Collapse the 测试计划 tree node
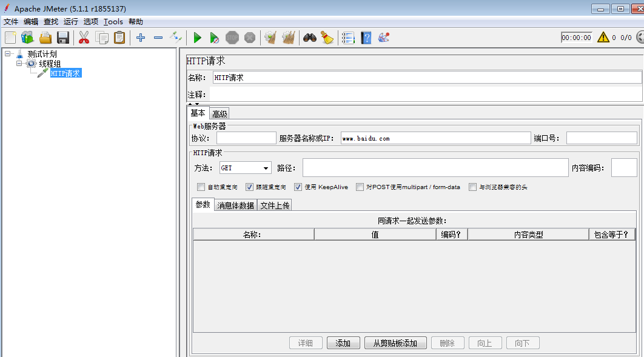644x357 pixels. (7, 54)
